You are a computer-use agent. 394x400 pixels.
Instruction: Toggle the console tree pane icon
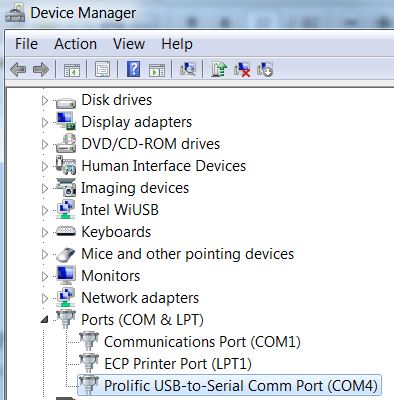72,70
